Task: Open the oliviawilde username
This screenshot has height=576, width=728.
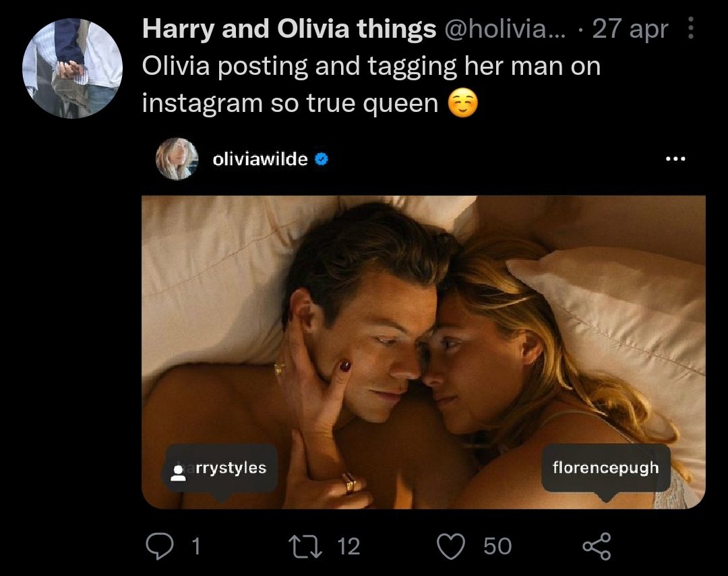Action: 260,159
